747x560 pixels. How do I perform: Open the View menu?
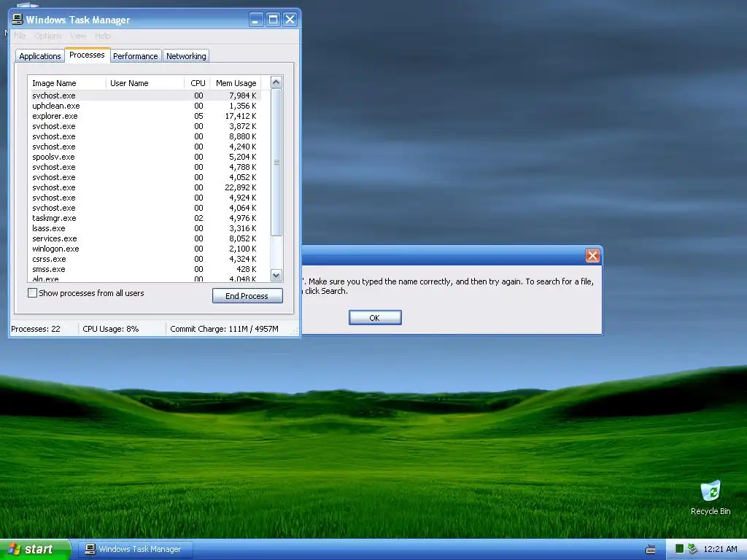click(x=79, y=36)
